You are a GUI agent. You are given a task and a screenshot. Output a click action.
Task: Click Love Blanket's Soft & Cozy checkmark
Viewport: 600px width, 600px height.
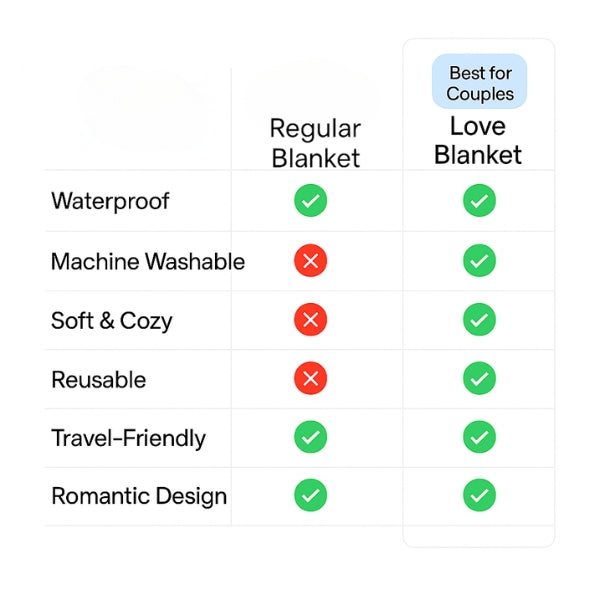479,320
